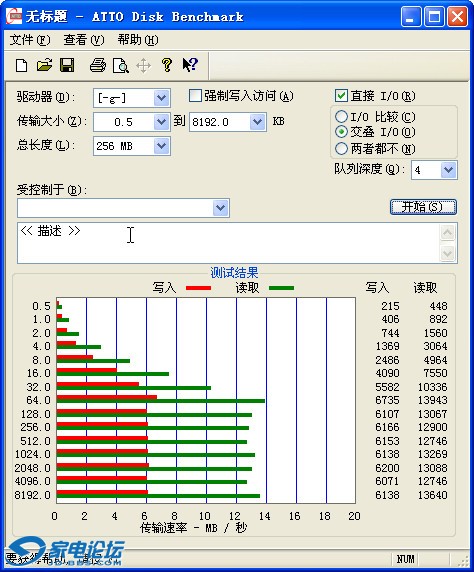The image size is (474, 572).
Task: Open Print Preview toolbar icon
Action: (x=120, y=66)
